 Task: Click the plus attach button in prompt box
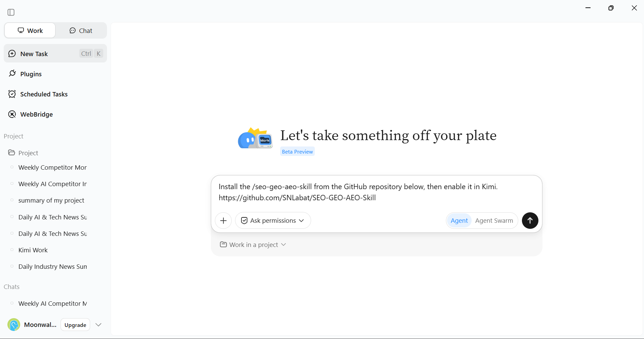(223, 220)
